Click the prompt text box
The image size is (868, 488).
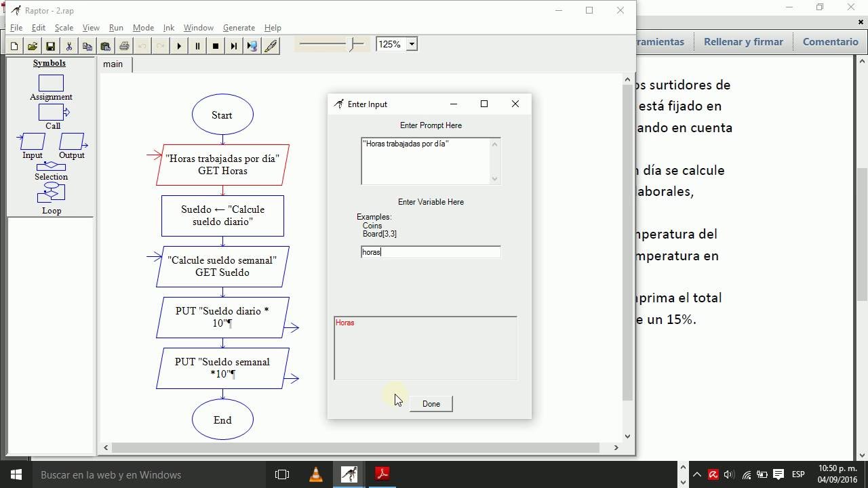pyautogui.click(x=426, y=161)
